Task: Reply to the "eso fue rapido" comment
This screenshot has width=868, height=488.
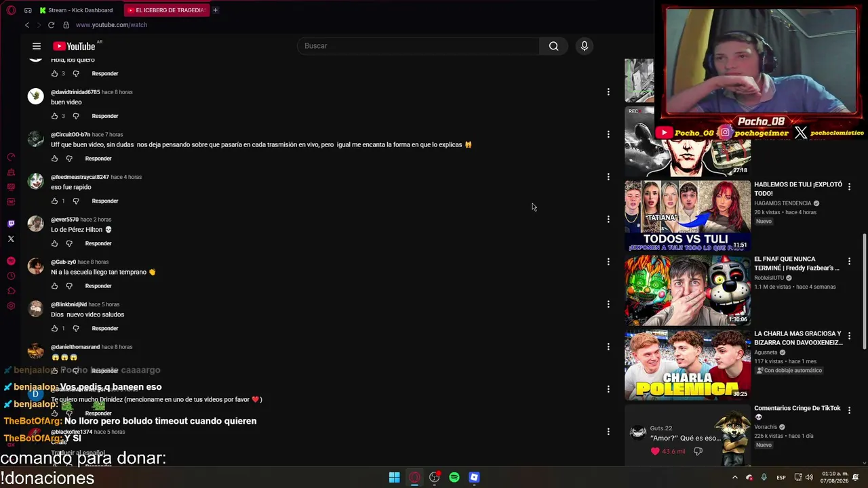Action: [x=105, y=201]
